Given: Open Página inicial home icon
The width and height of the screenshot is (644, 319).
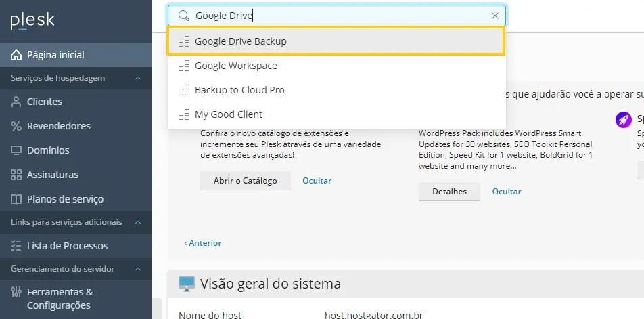Looking at the screenshot, I should tap(16, 55).
